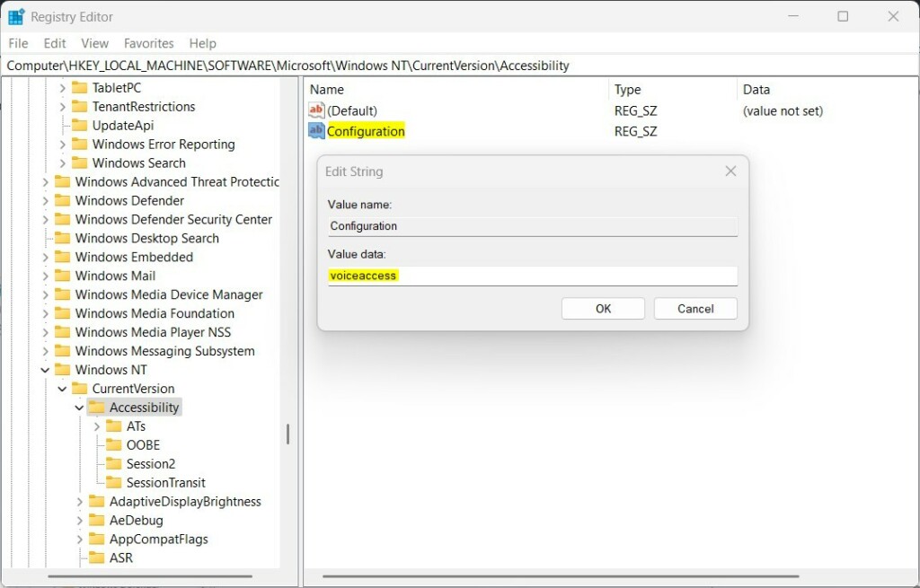Screen dimensions: 920x588
Task: Close the Edit String dialog with X
Action: 730,171
